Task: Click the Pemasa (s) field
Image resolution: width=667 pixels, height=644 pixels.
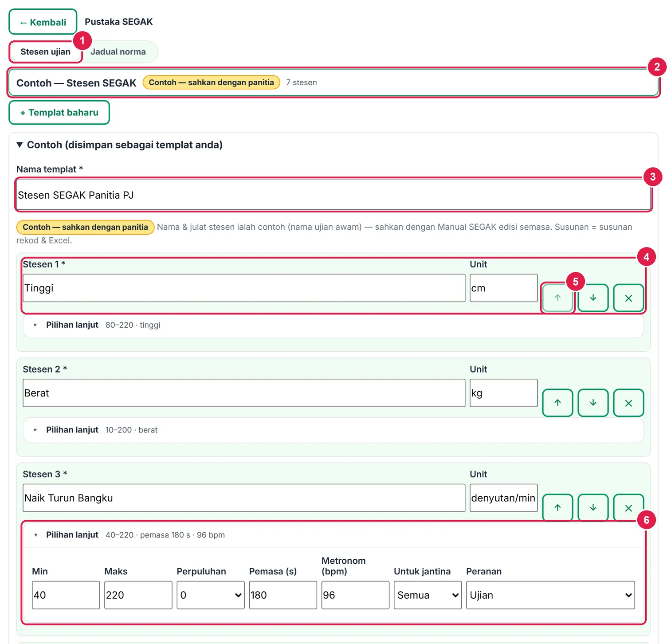Action: pyautogui.click(x=283, y=595)
